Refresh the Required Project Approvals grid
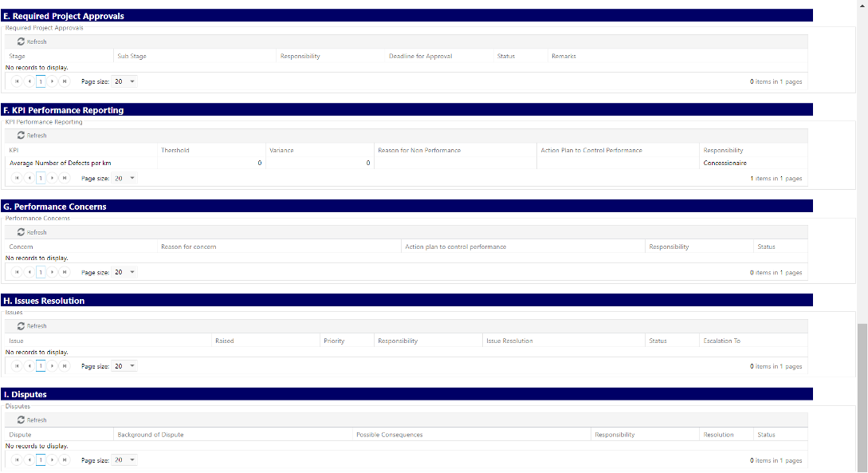Screen dimensions: 868x473 (x=32, y=41)
